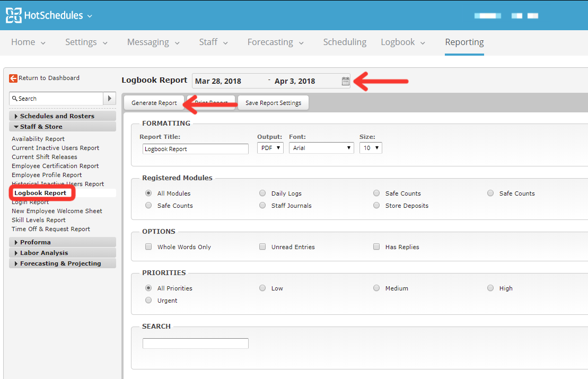Open the Output PDF dropdown
Image resolution: width=588 pixels, height=379 pixels.
pos(270,148)
